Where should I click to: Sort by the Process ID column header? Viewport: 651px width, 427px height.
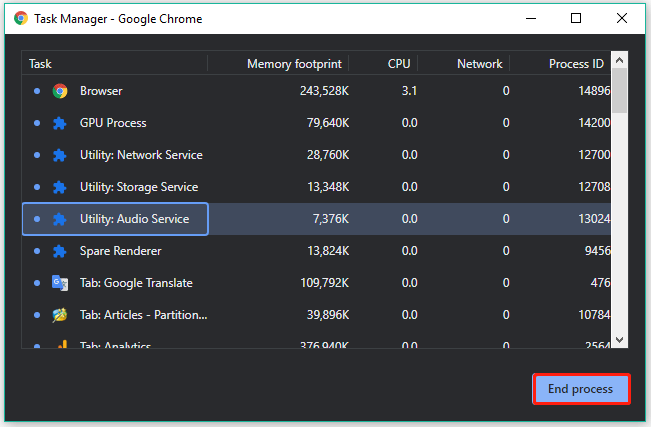[576, 64]
